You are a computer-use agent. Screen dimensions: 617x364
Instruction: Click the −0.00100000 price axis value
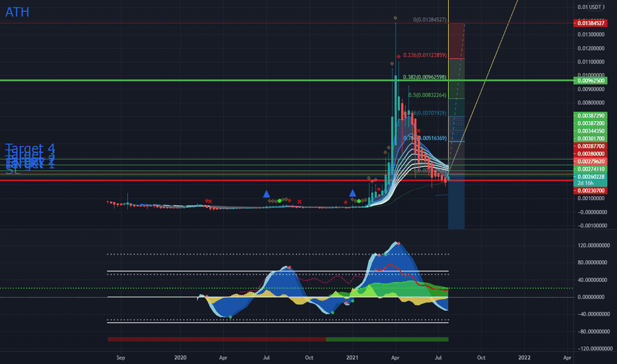coord(591,226)
